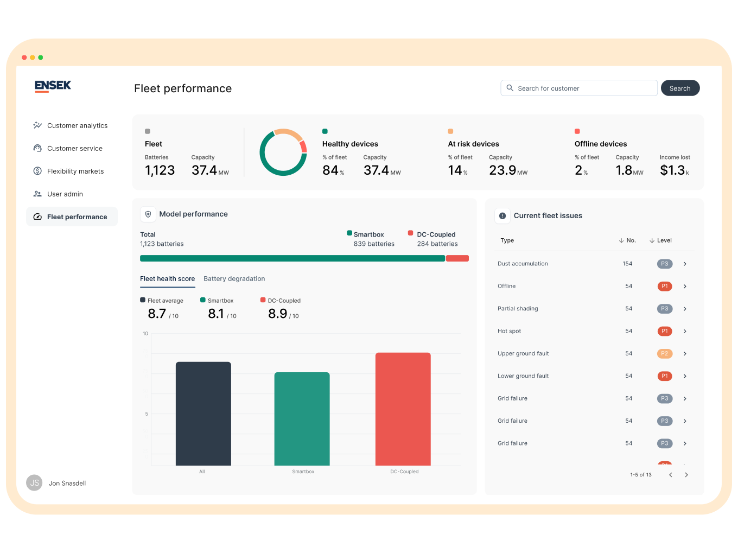
Task: Go to next page of issues
Action: click(686, 475)
